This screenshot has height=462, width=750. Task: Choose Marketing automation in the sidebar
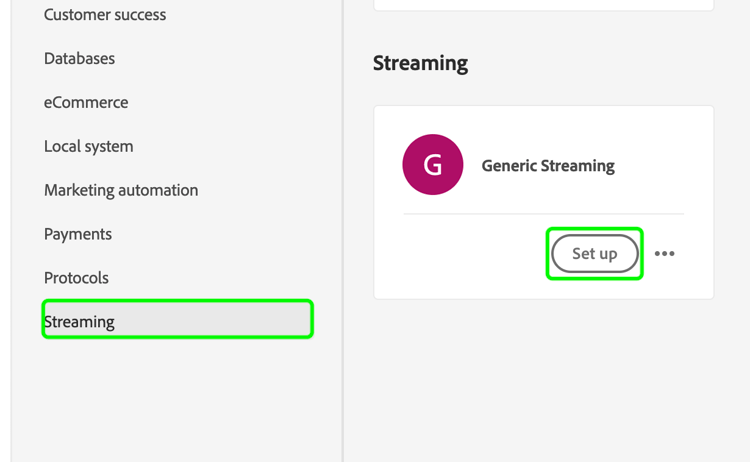121,190
